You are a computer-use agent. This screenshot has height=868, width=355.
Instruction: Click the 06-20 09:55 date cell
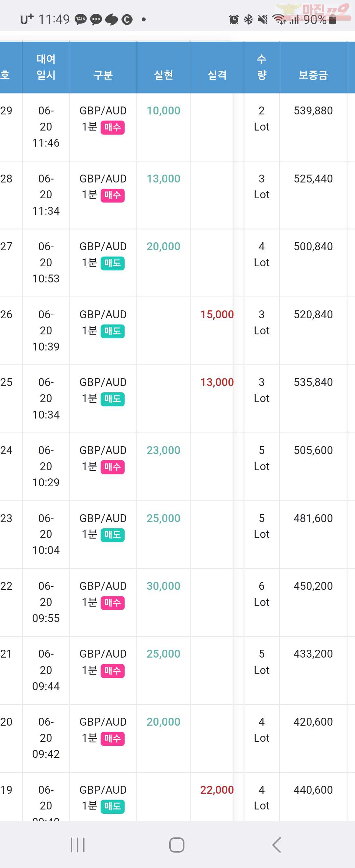[46, 602]
